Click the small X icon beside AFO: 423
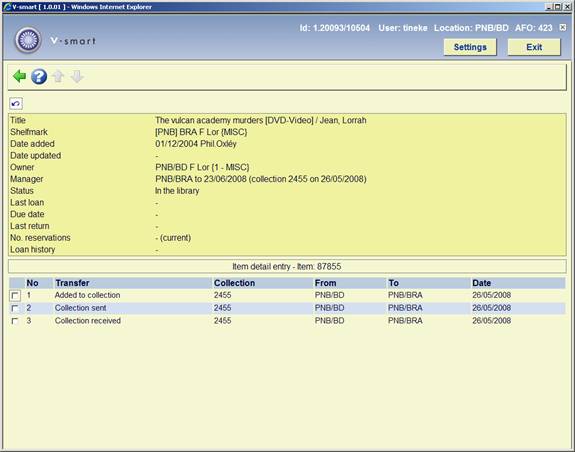 563,27
